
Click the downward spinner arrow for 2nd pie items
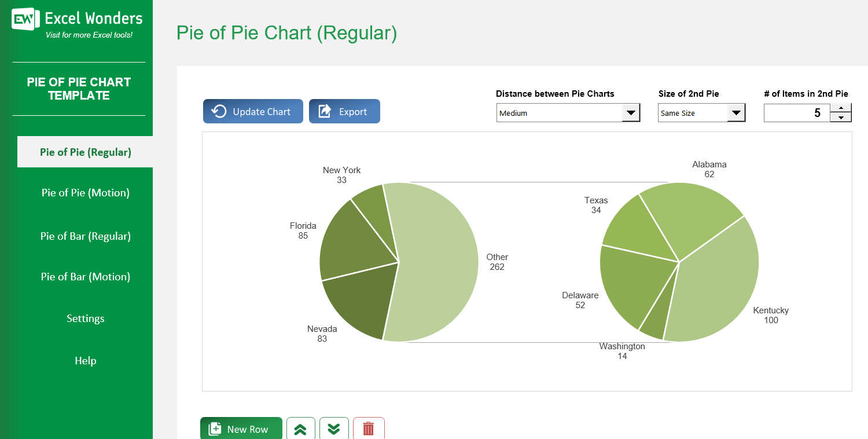(x=841, y=118)
